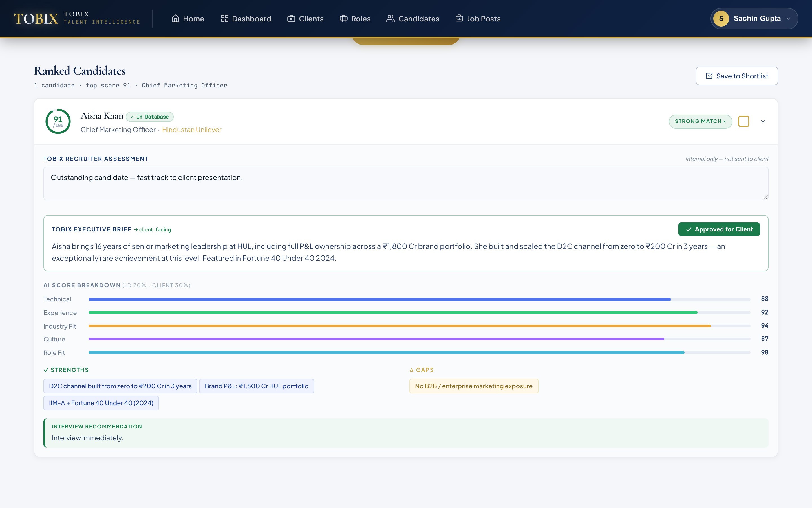Click the Tobix Recruiter Assessment label
The height and width of the screenshot is (508, 812).
pos(96,159)
